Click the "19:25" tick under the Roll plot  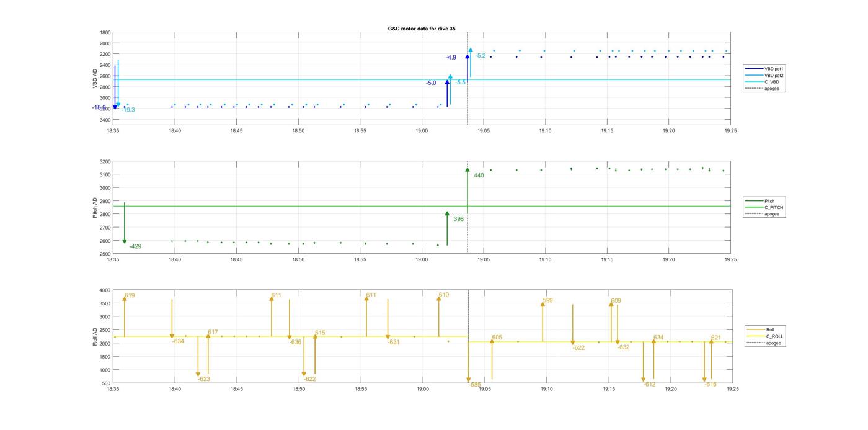(732, 389)
